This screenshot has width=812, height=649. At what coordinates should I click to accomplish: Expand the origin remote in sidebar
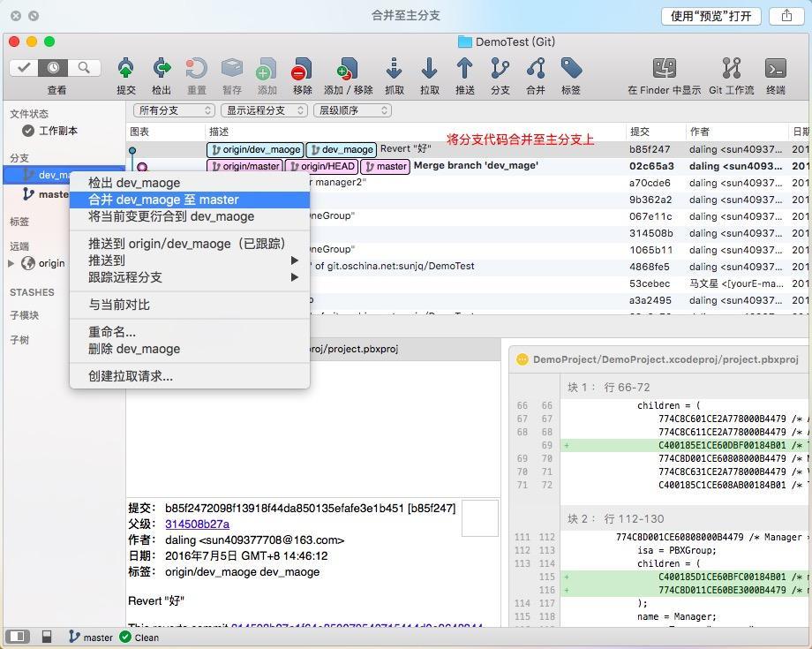[x=11, y=263]
